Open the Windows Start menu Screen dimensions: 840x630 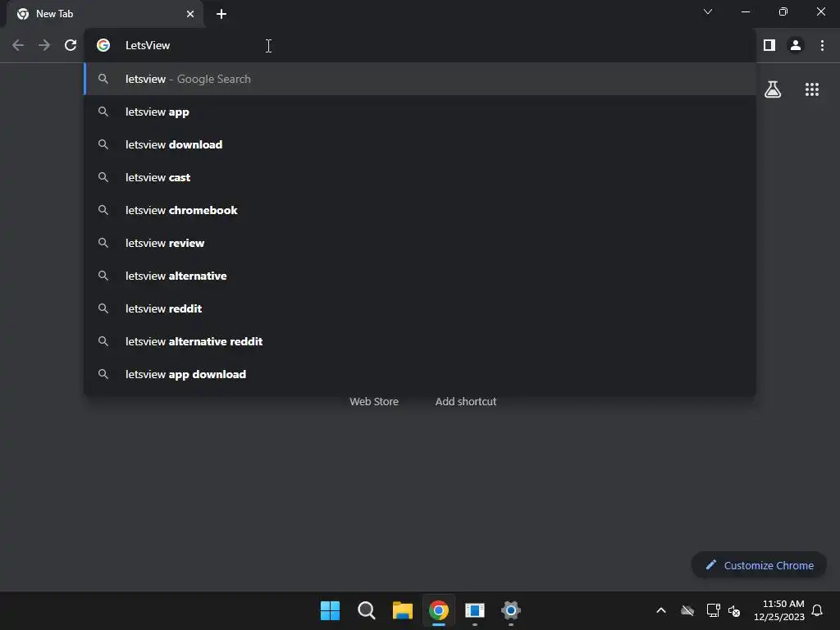(x=330, y=610)
